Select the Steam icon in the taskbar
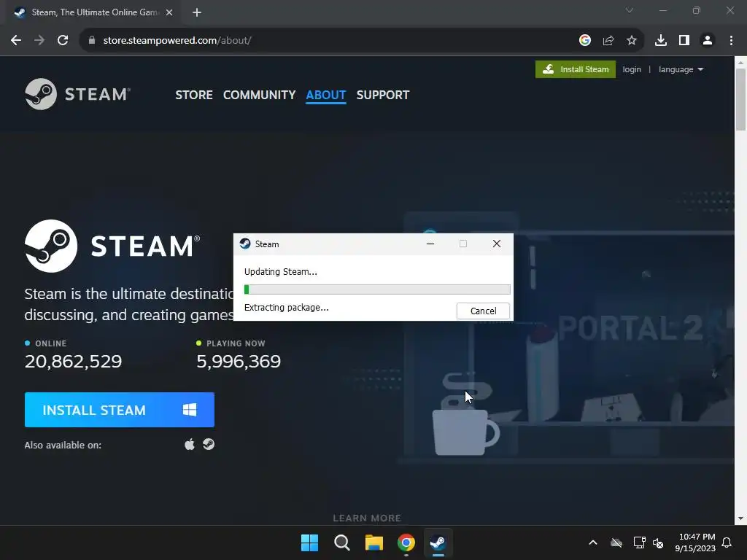The height and width of the screenshot is (560, 747). [438, 542]
